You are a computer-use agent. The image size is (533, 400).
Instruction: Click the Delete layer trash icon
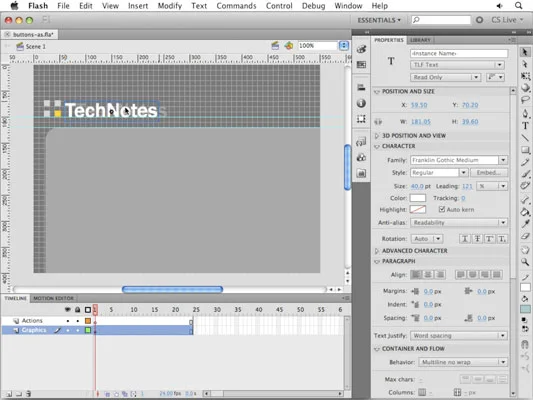coord(29,394)
